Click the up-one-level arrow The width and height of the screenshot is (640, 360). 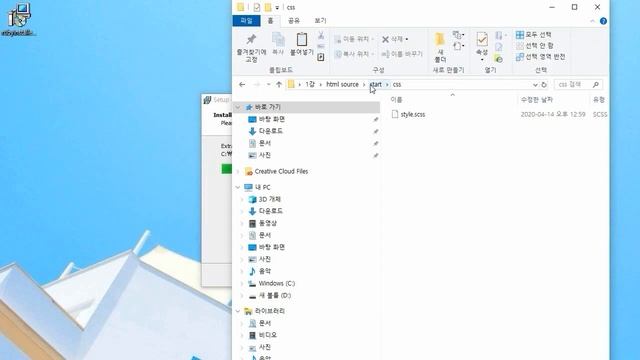(x=279, y=84)
